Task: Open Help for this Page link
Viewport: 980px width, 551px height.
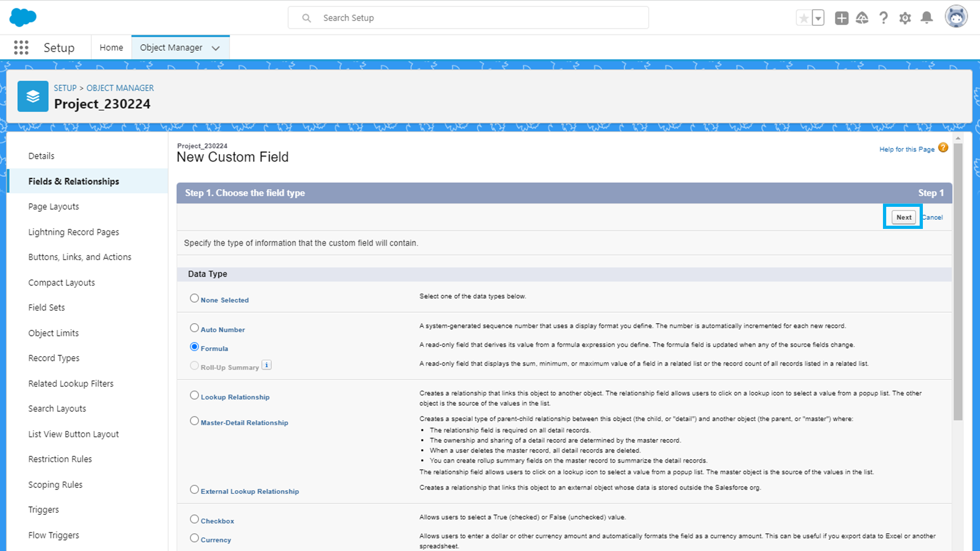Action: [x=907, y=149]
